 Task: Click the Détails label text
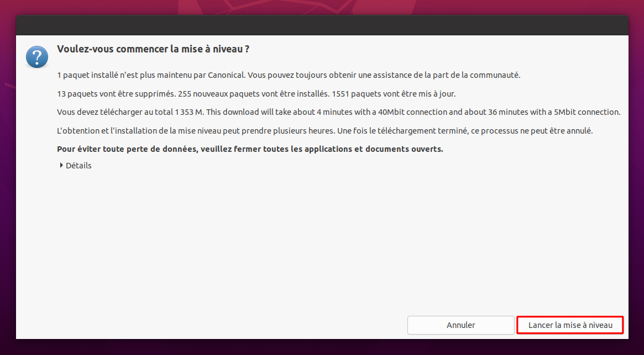pyautogui.click(x=78, y=166)
